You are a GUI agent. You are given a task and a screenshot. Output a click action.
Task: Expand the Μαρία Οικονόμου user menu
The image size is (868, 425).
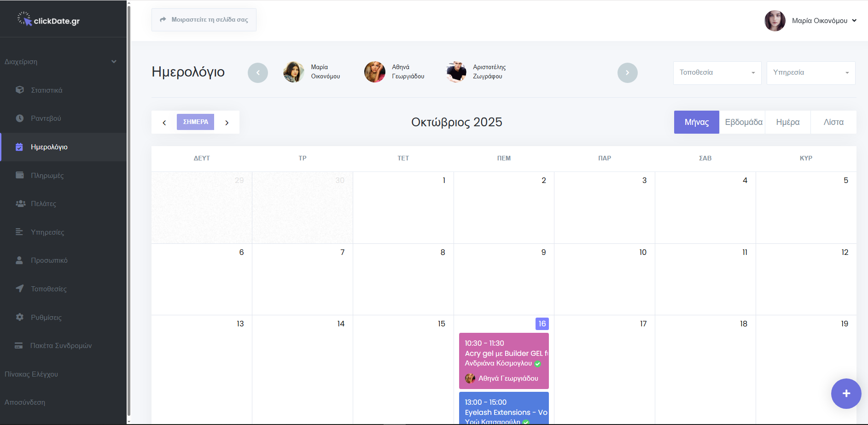tap(823, 21)
